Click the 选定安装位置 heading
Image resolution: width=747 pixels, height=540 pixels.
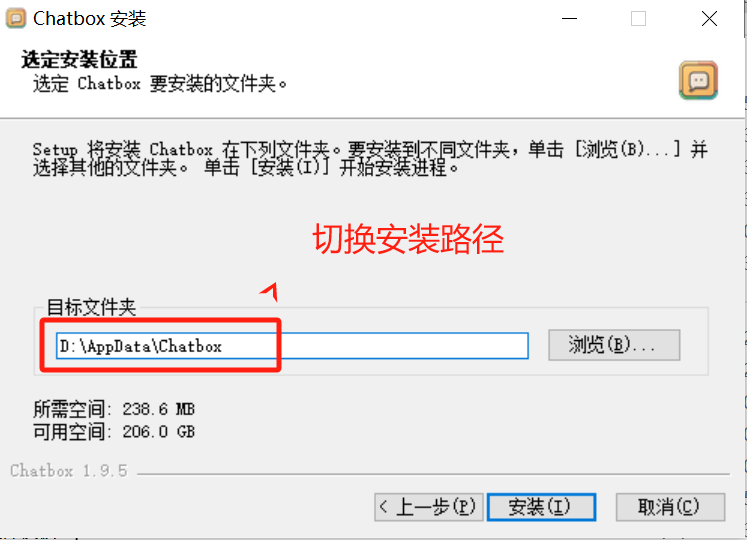tap(80, 60)
